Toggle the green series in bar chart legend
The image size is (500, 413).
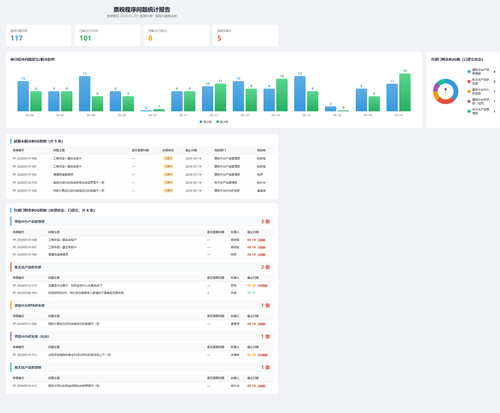point(223,122)
